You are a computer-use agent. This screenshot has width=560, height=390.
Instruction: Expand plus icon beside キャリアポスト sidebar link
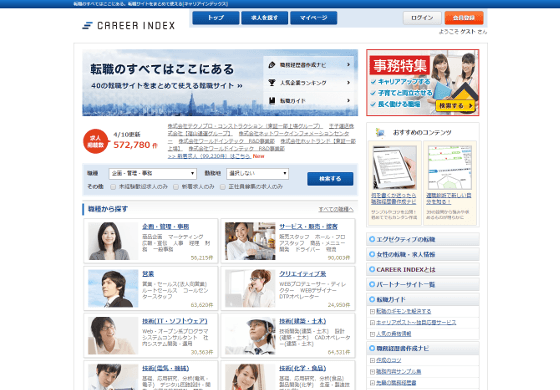[x=372, y=322]
